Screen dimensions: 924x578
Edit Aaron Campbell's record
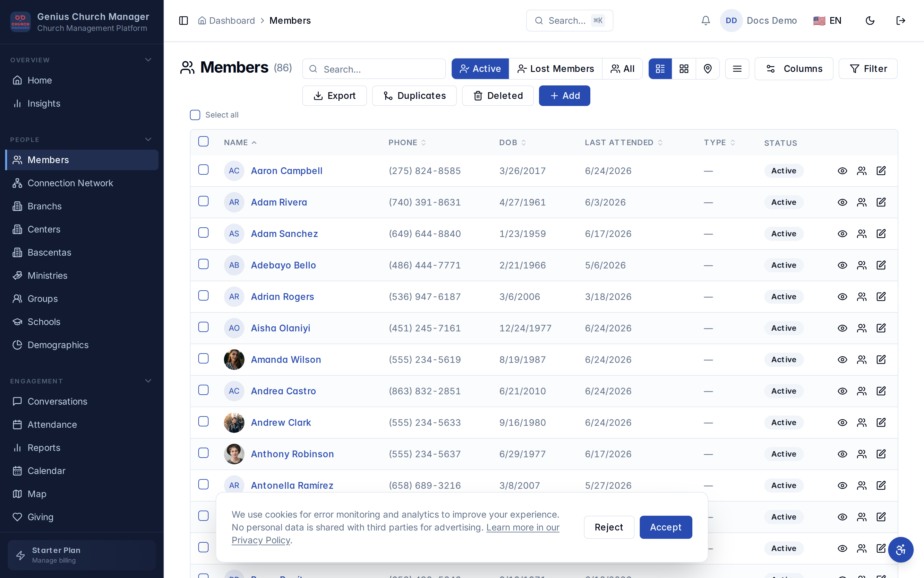coord(881,171)
